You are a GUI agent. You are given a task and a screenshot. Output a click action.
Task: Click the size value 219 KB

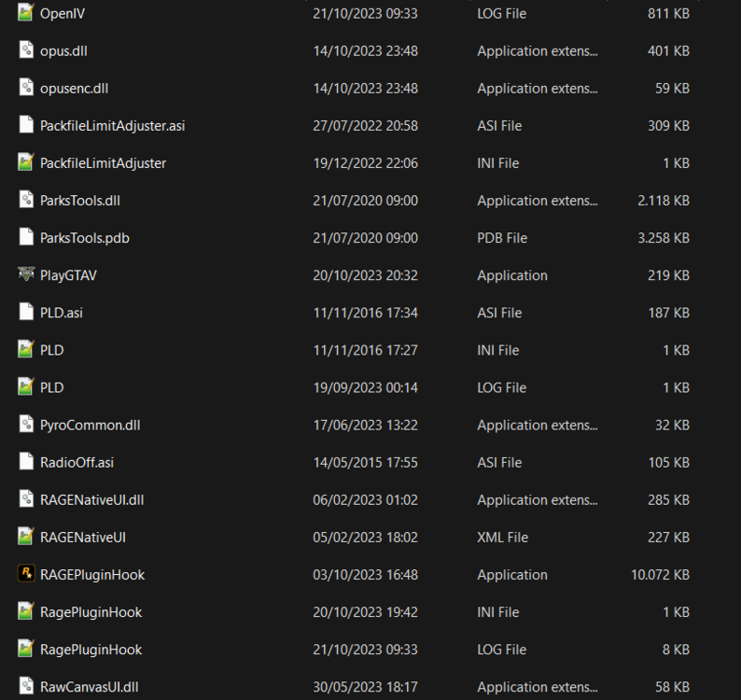click(668, 275)
